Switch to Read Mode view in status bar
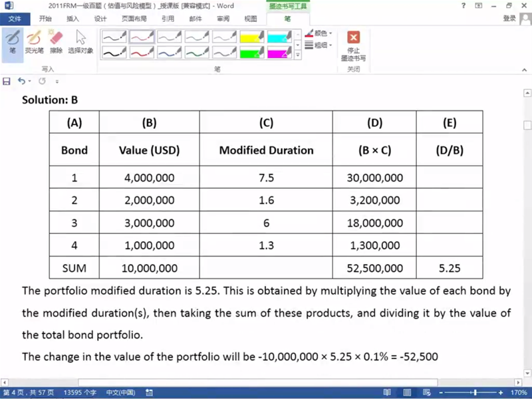 click(386, 392)
